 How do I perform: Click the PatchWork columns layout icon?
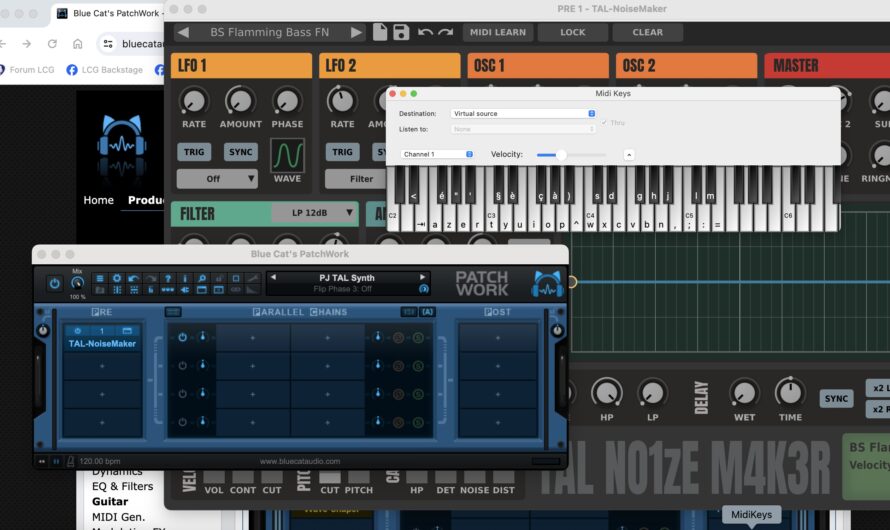pos(117,289)
